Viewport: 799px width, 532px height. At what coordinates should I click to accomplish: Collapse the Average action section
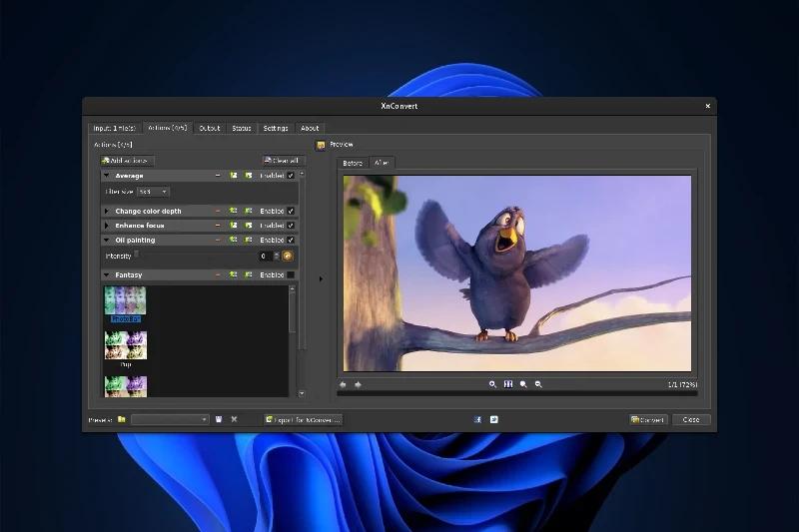107,176
